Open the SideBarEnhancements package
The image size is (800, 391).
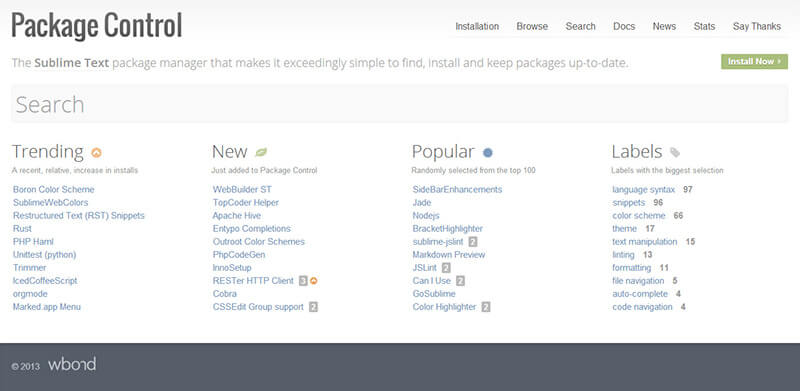tap(457, 189)
